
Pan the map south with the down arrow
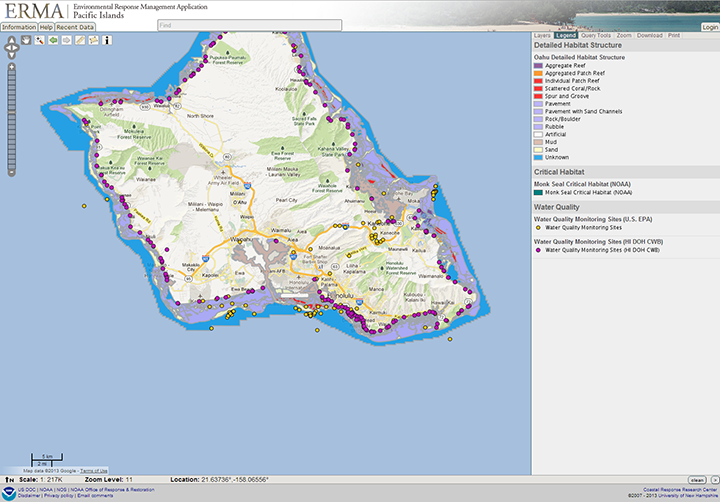12,55
